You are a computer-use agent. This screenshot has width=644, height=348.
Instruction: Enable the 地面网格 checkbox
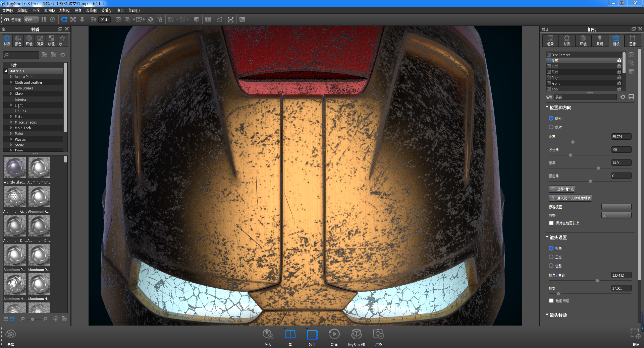click(551, 300)
